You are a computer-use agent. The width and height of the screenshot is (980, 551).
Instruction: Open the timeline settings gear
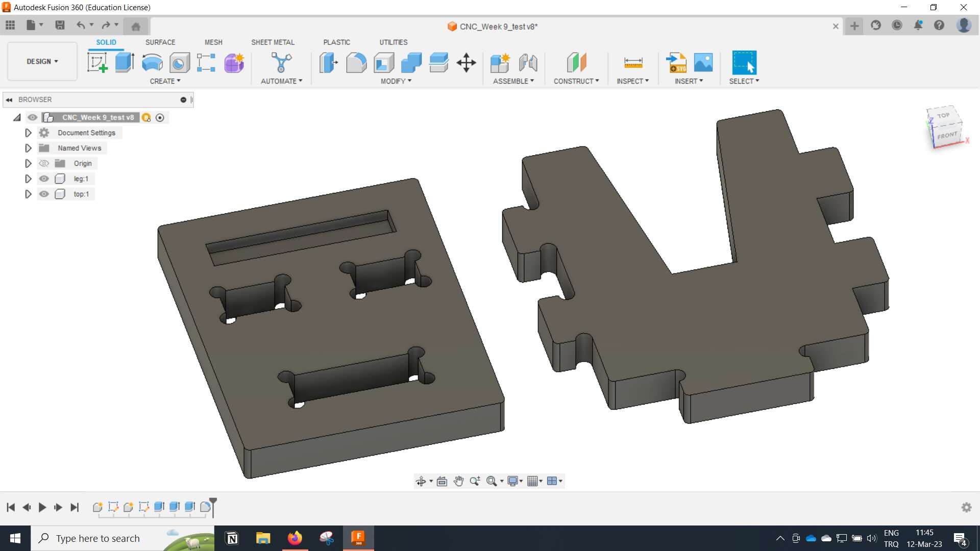click(966, 507)
